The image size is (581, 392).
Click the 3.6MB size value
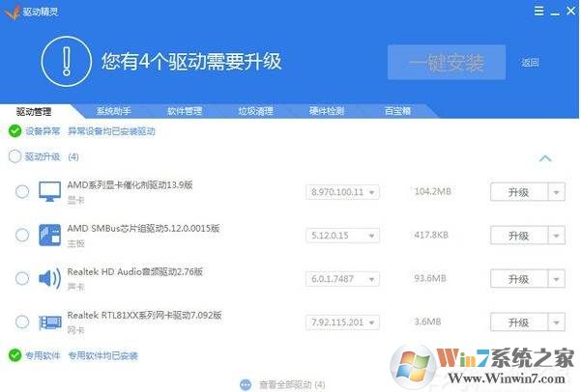427,322
